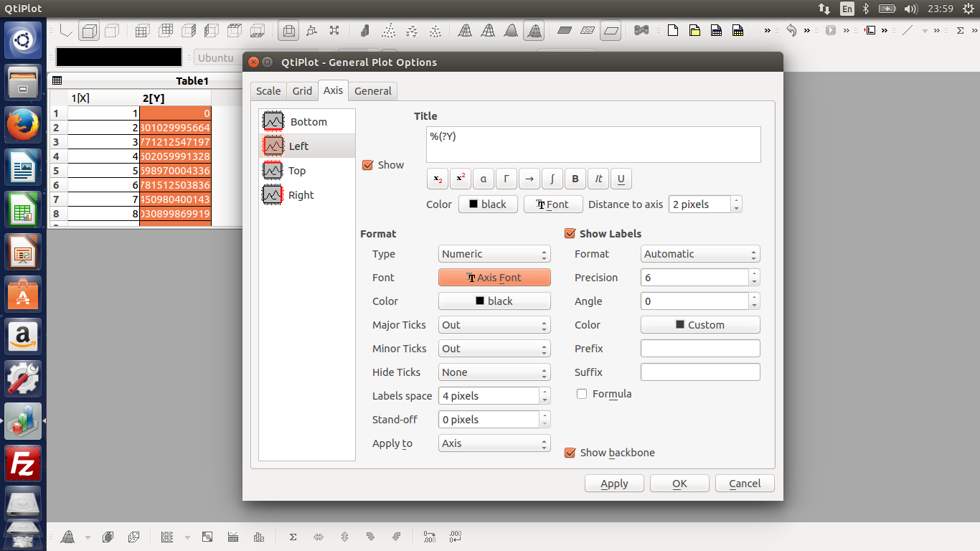Screen dimensions: 980x551
Task: Click the Cancel button
Action: point(745,484)
